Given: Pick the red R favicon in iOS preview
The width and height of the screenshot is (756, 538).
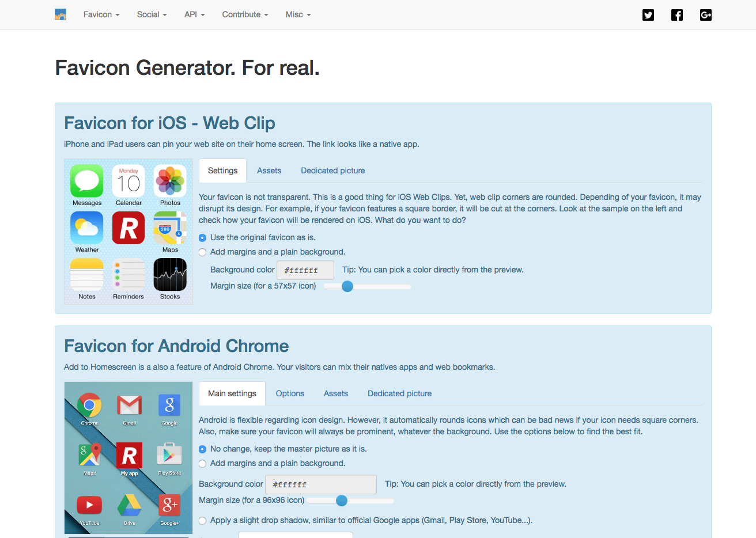Looking at the screenshot, I should 128,228.
